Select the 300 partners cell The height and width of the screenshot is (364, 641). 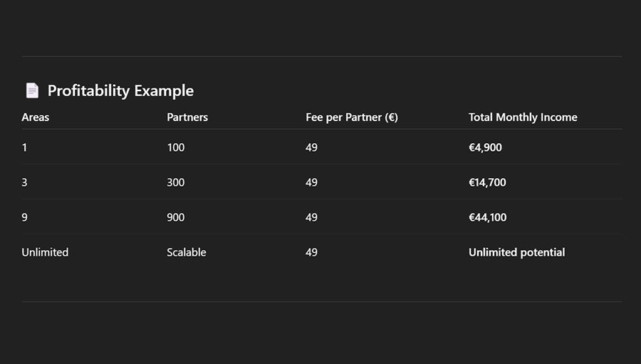click(175, 182)
